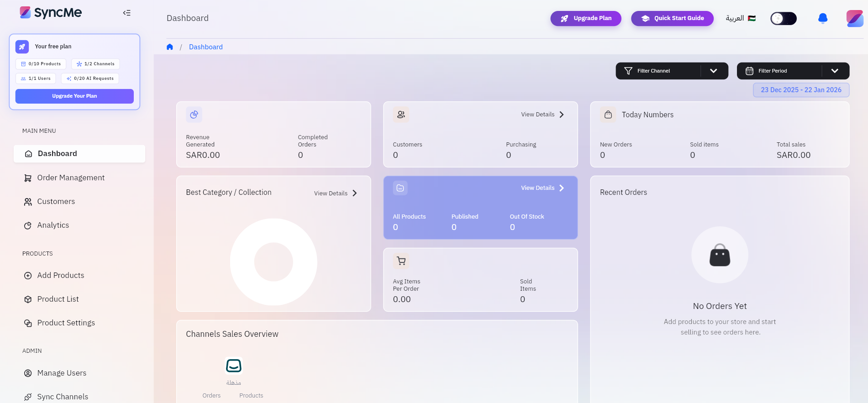Click the revenue chart icon
The image size is (868, 403).
[194, 115]
